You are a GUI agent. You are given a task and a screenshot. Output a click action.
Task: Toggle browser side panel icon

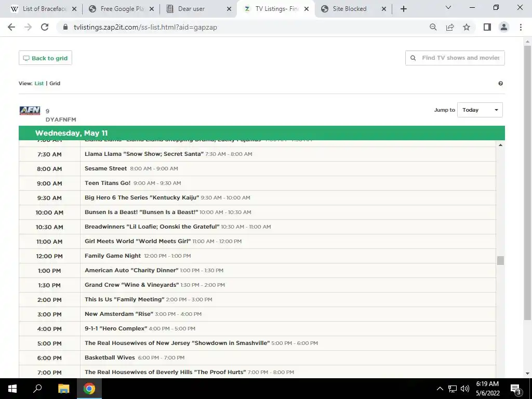pyautogui.click(x=487, y=27)
